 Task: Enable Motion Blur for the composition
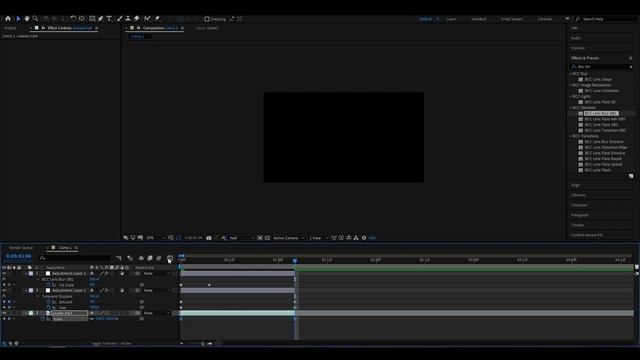[159, 258]
